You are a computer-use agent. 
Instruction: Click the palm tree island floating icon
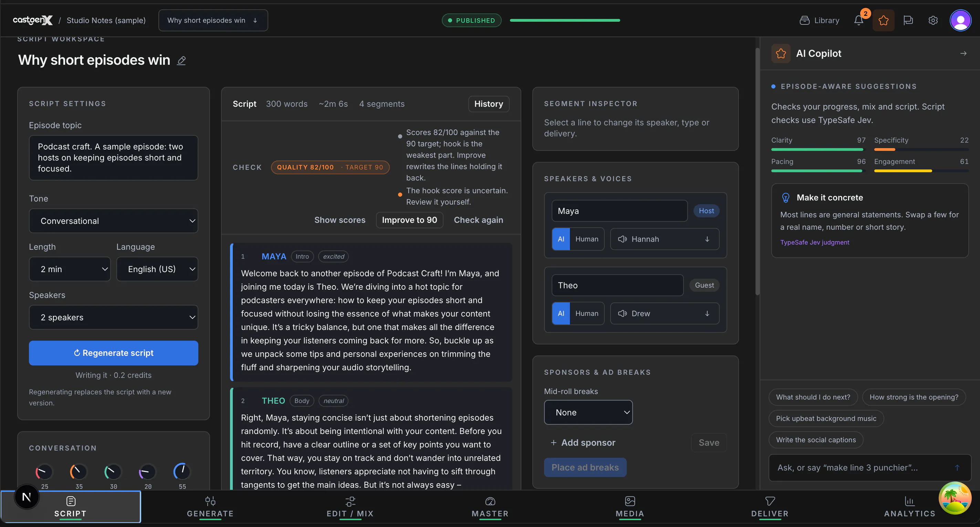pyautogui.click(x=955, y=498)
